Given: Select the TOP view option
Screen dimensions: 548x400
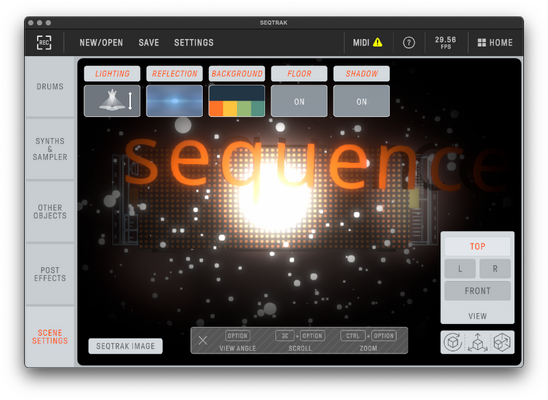Looking at the screenshot, I should (x=477, y=246).
